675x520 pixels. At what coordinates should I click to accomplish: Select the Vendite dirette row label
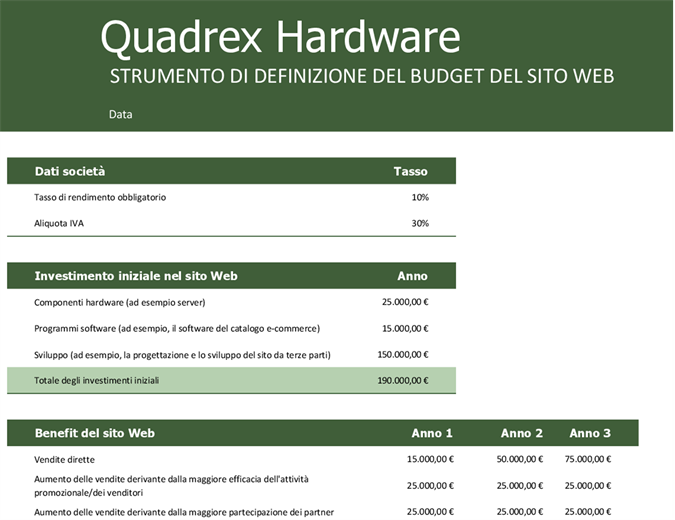click(x=64, y=460)
